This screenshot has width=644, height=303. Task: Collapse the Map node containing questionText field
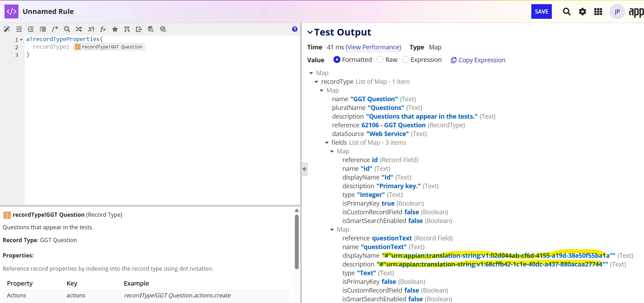[x=332, y=230]
